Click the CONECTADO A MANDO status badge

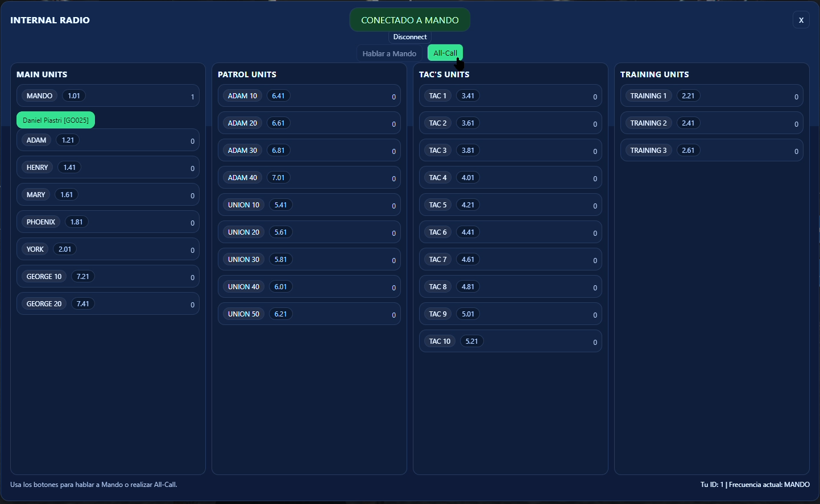coord(410,20)
